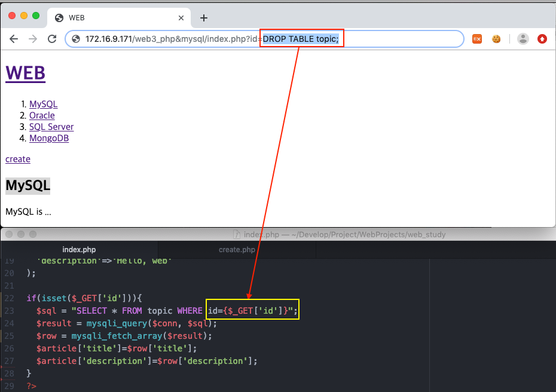
Task: Switch to the create.php editor tab
Action: coord(237,250)
